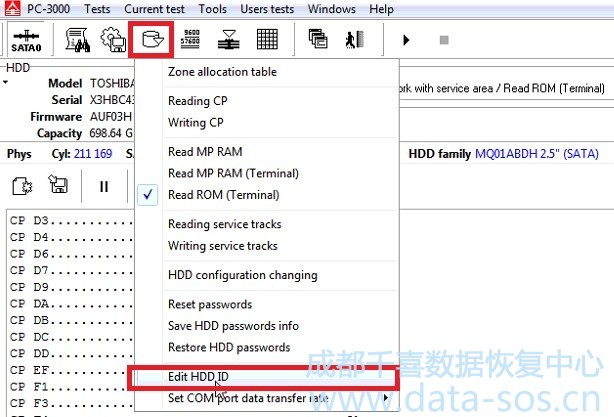Select the log line CP DD
This screenshot has width=614, height=417.
point(72,354)
